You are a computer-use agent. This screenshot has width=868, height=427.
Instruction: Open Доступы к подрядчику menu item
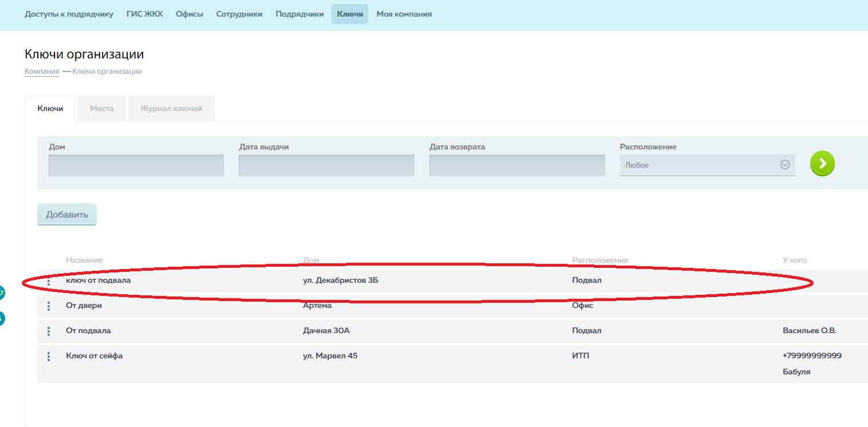69,14
